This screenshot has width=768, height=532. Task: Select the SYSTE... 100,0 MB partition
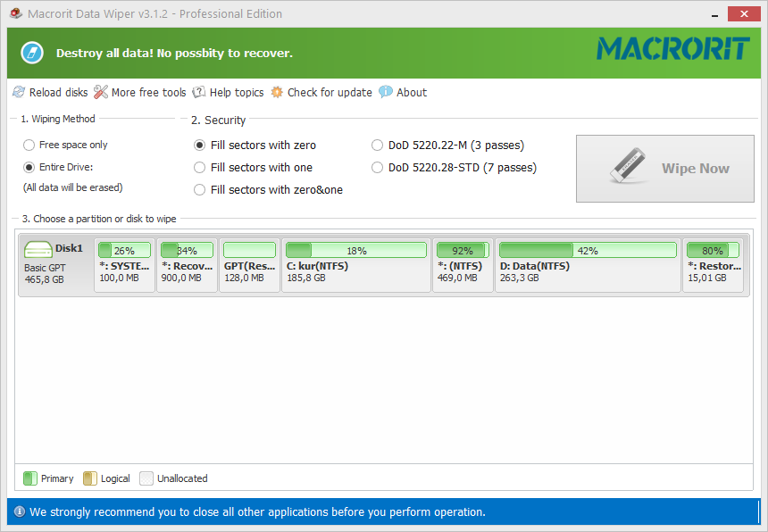tap(124, 265)
